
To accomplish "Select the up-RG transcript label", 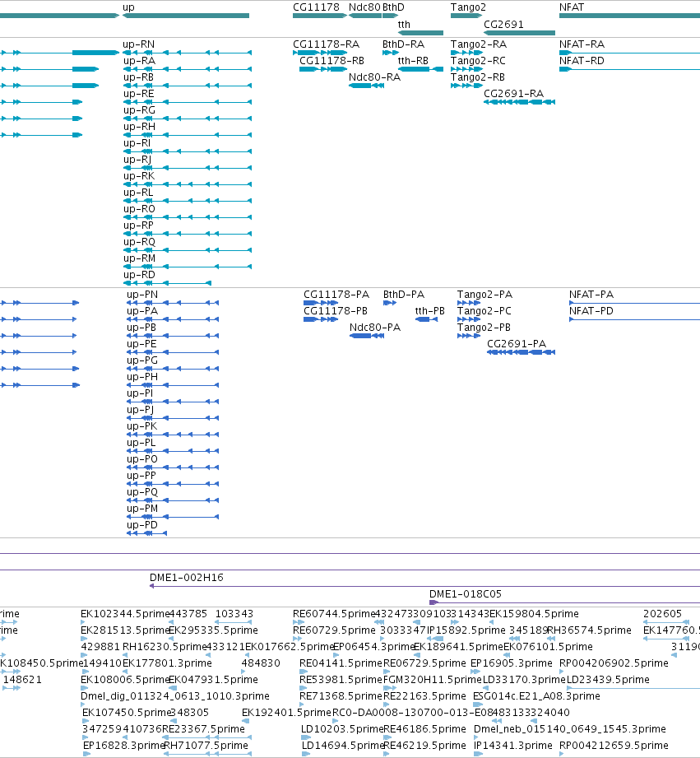I will coord(140,109).
